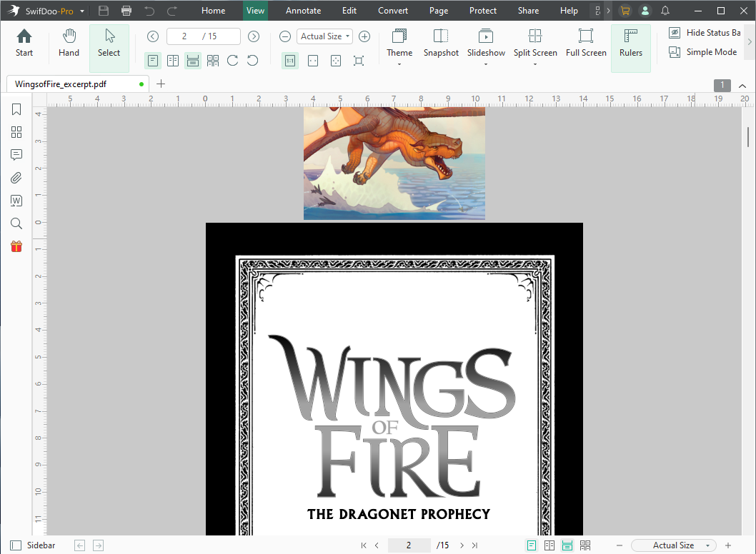
Task: Go to next page using the ribbon arrow
Action: (x=254, y=36)
